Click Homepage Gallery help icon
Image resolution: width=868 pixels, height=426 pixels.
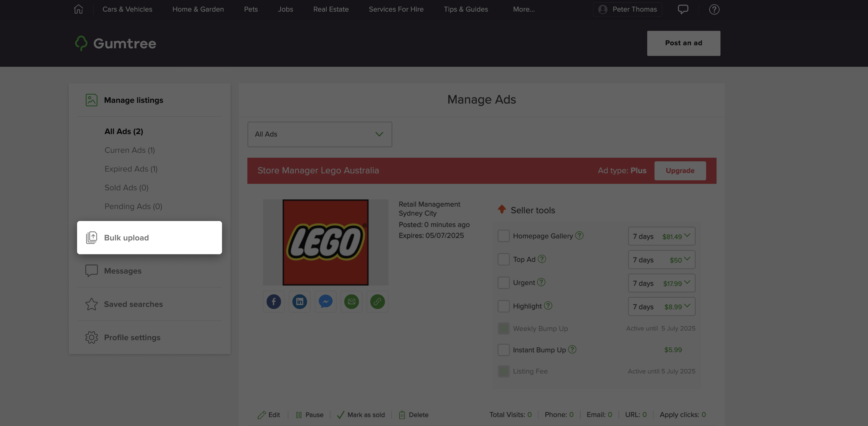579,235
